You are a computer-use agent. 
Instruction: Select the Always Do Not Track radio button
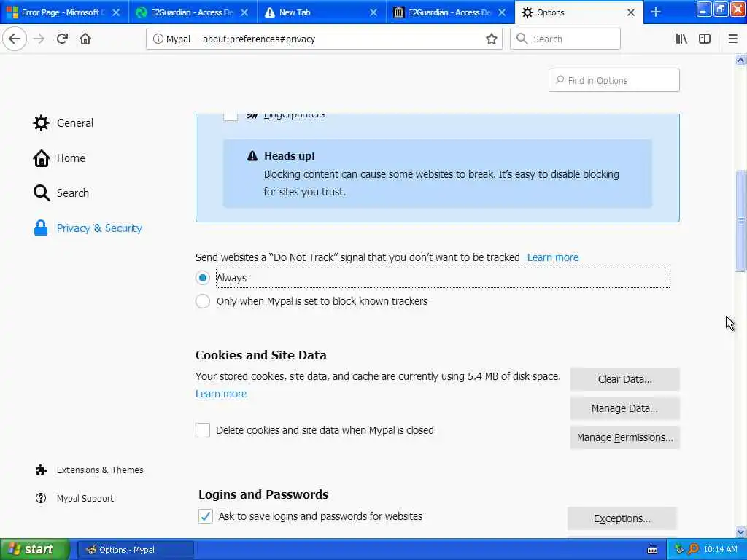tap(203, 278)
